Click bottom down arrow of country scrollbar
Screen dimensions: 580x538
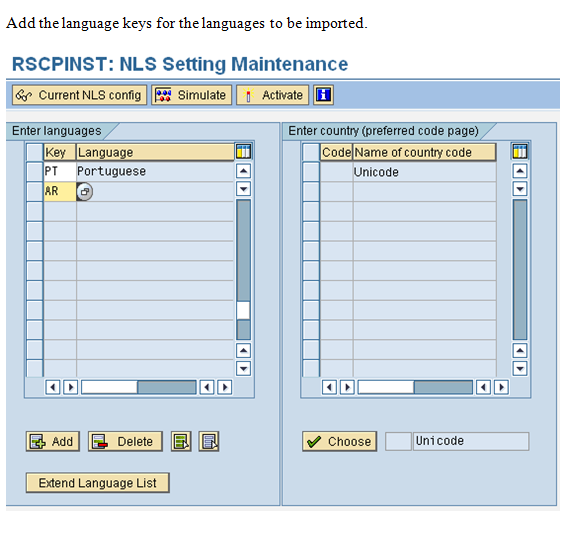click(x=520, y=368)
